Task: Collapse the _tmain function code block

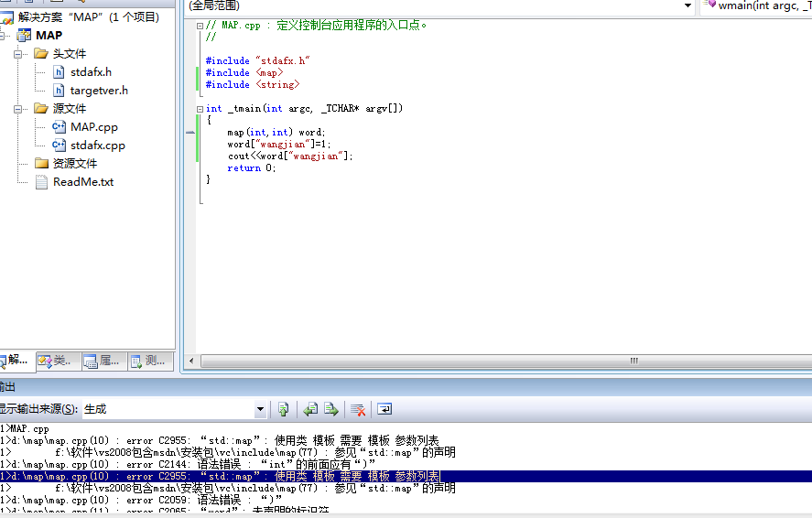Action: coord(200,109)
